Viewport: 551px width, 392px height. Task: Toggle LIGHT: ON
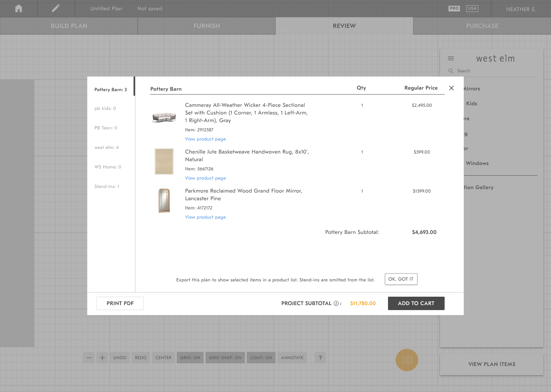(261, 358)
